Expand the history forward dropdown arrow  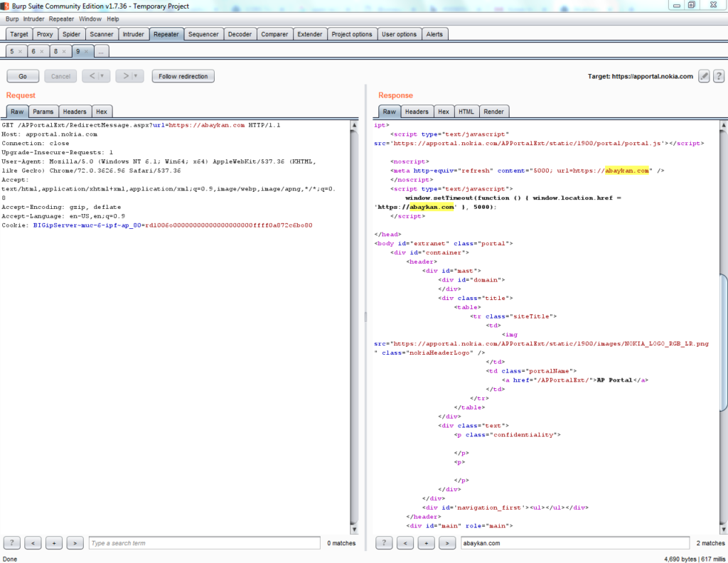[136, 76]
